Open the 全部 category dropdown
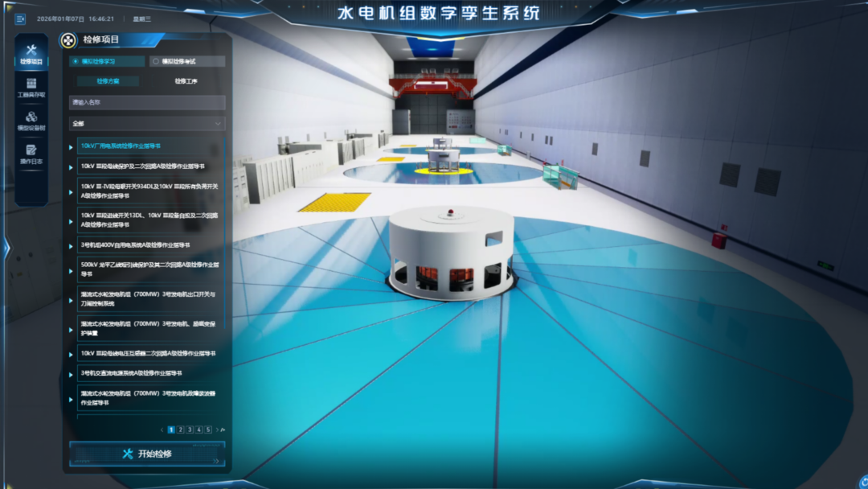 147,124
